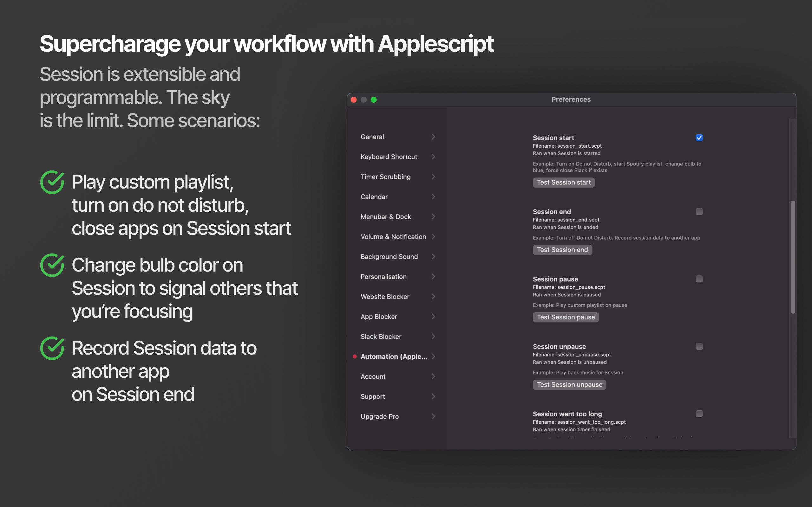Viewport: 812px width, 507px height.
Task: Uncheck the Session start checkbox
Action: (x=699, y=138)
